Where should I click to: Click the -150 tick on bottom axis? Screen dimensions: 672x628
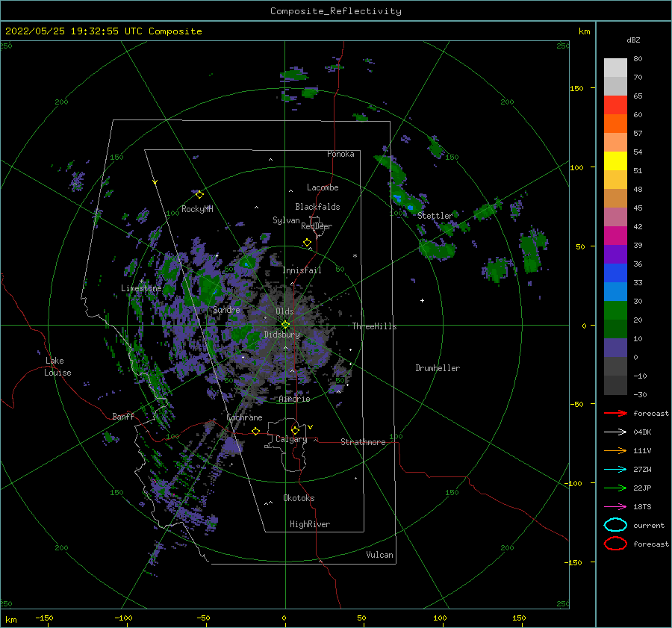[44, 618]
